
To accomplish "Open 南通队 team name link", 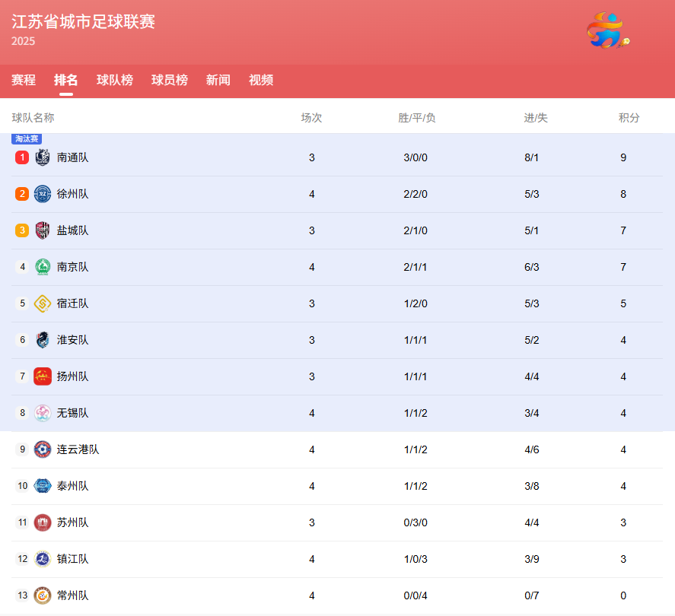I will pyautogui.click(x=73, y=157).
